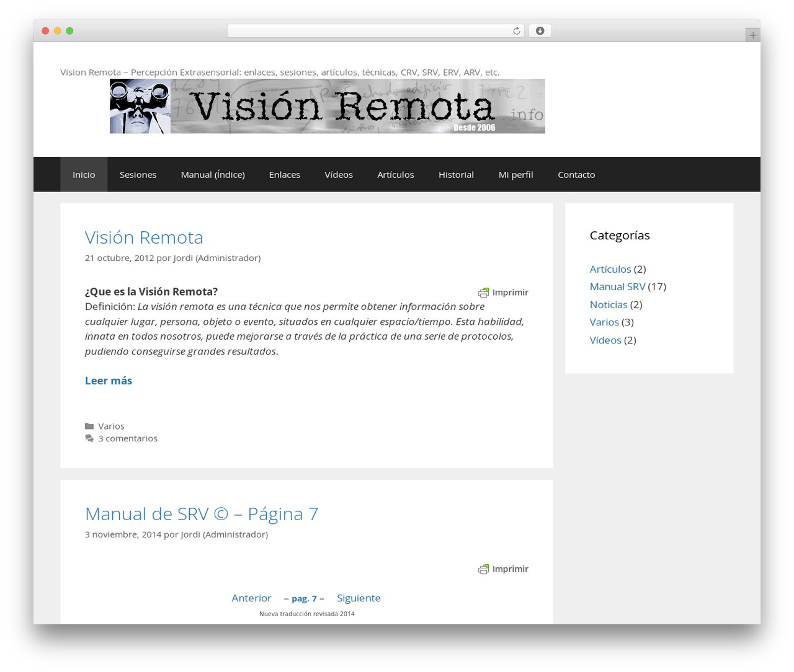Click the Nueva traducción revisada 2014 text
The width and height of the screenshot is (794, 672).
point(307,614)
